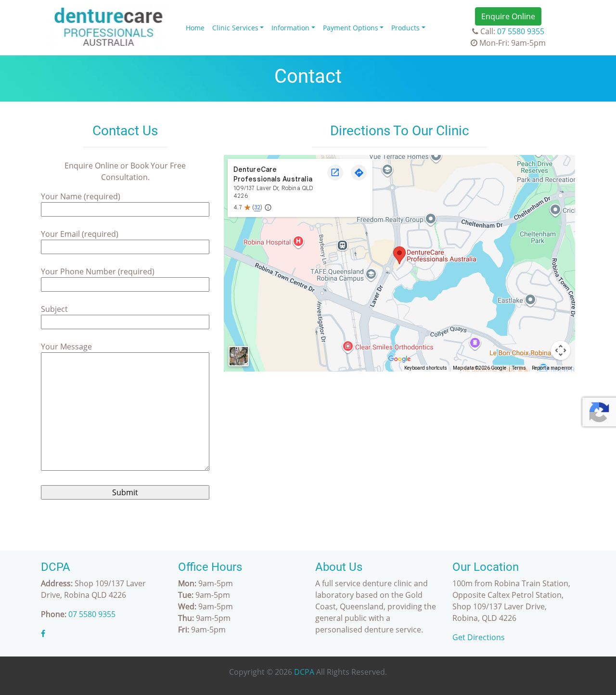The width and height of the screenshot is (616, 695).
Task: Open the map Terms link
Action: [519, 368]
